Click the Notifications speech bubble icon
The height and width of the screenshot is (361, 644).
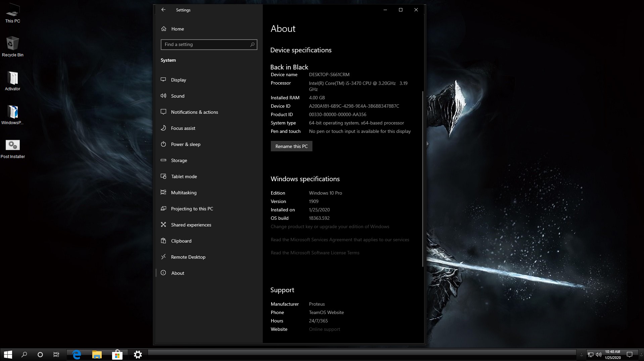[163, 112]
